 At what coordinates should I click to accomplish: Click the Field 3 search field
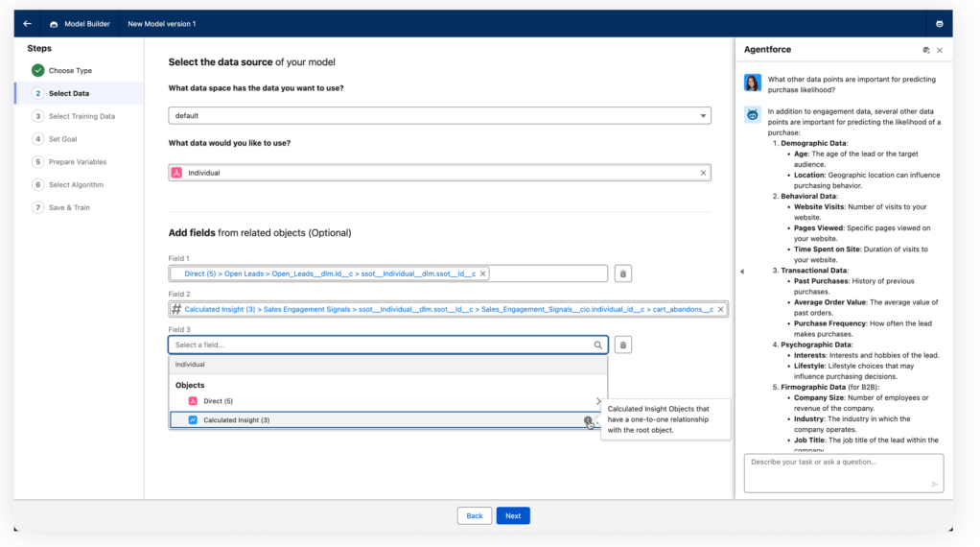tap(384, 345)
